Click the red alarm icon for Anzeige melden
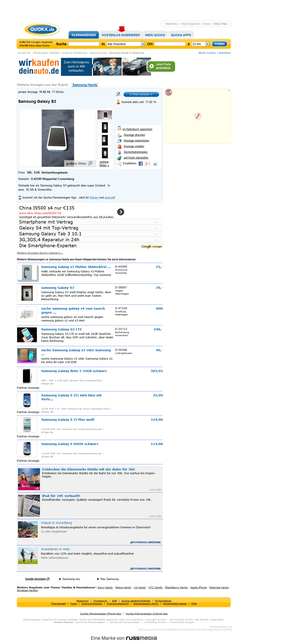The height and width of the screenshot is (644, 296). pyautogui.click(x=119, y=147)
